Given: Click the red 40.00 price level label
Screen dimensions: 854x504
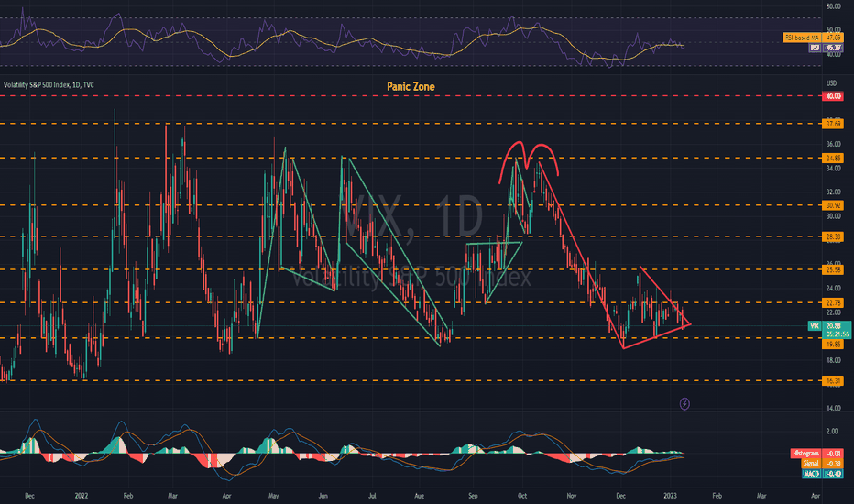Looking at the screenshot, I should click(833, 96).
